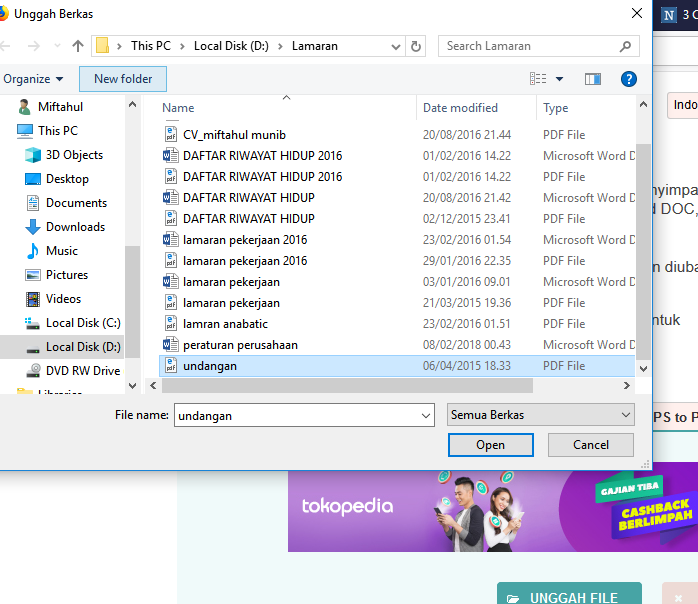Create a New folder
698x604 pixels.
(x=123, y=79)
